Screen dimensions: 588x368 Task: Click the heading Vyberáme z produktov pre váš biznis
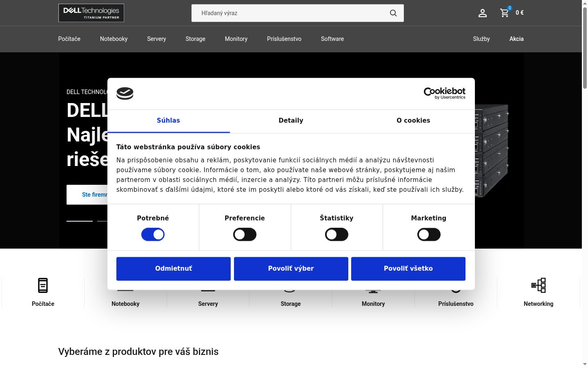point(138,352)
